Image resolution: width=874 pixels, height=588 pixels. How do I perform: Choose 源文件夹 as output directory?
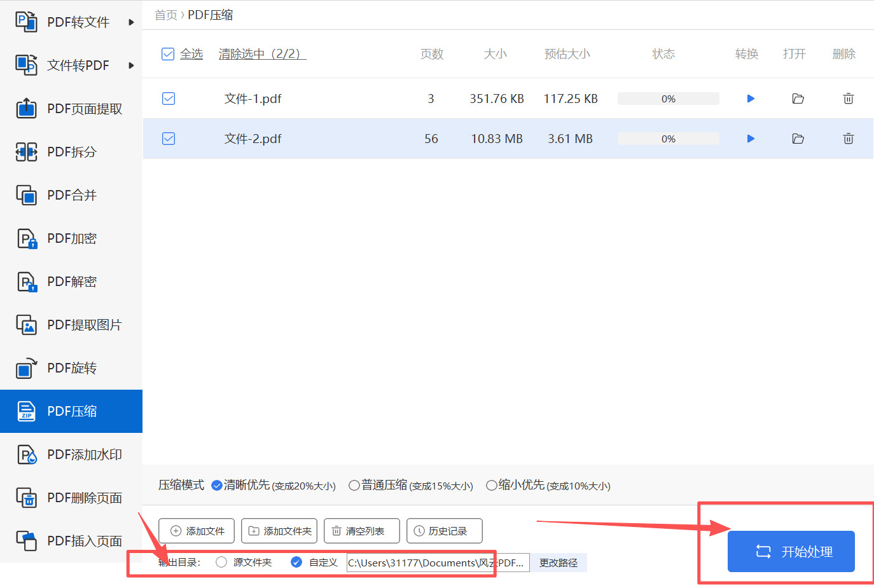click(221, 562)
